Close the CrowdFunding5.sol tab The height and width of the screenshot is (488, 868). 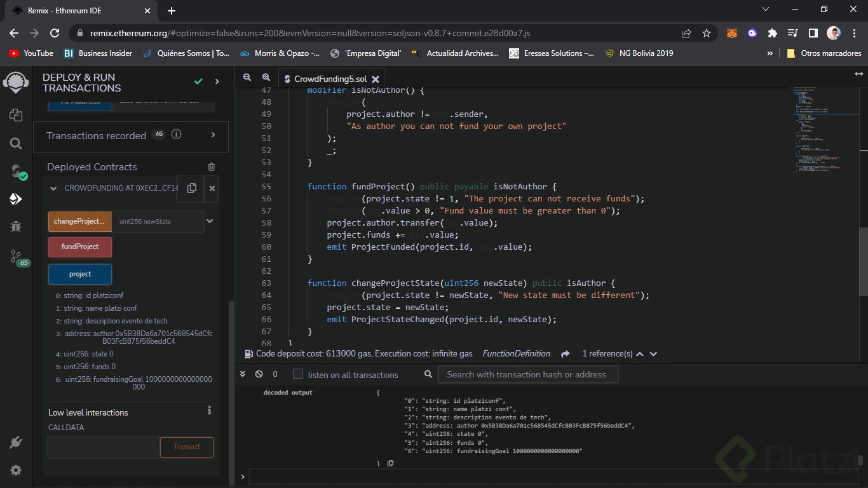point(375,79)
